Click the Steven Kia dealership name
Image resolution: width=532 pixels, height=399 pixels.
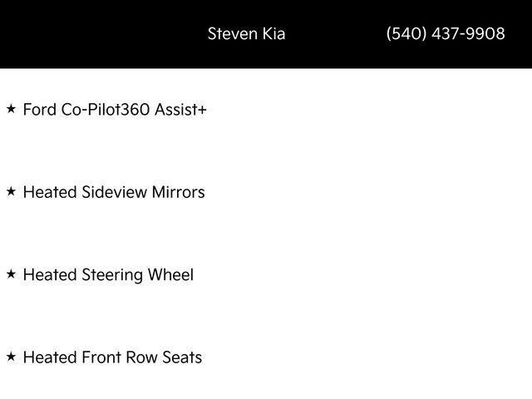click(246, 34)
